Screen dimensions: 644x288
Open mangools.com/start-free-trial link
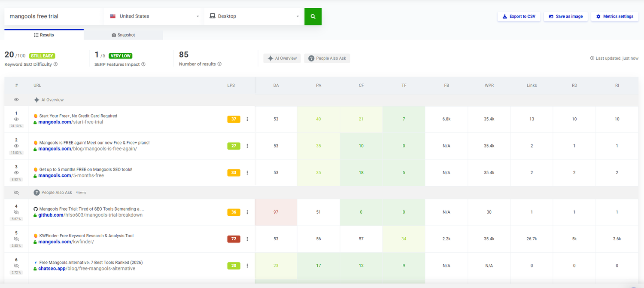click(70, 122)
